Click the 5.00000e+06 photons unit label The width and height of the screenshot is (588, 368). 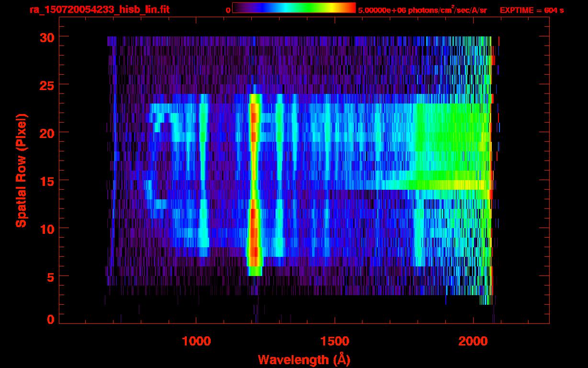pyautogui.click(x=422, y=10)
